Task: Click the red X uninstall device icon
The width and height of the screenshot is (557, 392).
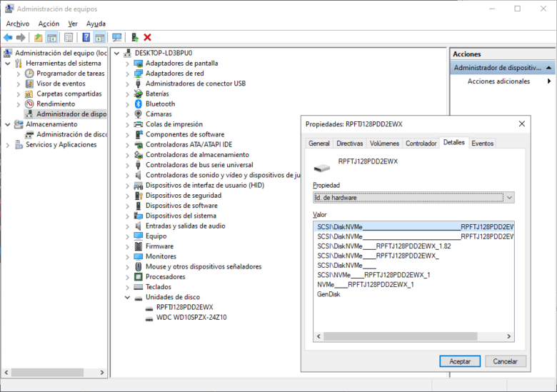Action: pos(147,37)
